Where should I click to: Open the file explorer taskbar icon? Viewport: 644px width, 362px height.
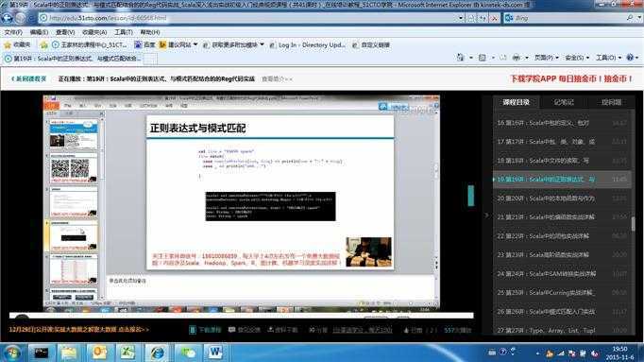69,353
